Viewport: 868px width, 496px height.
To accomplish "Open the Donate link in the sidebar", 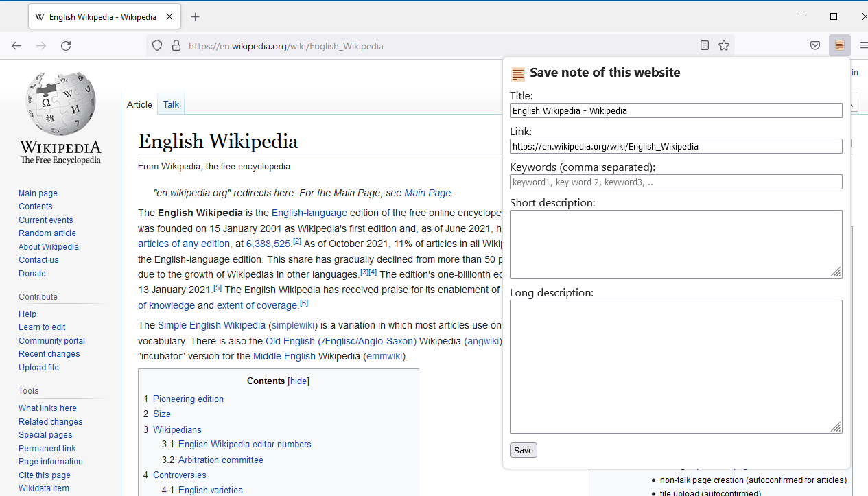I will 32,273.
